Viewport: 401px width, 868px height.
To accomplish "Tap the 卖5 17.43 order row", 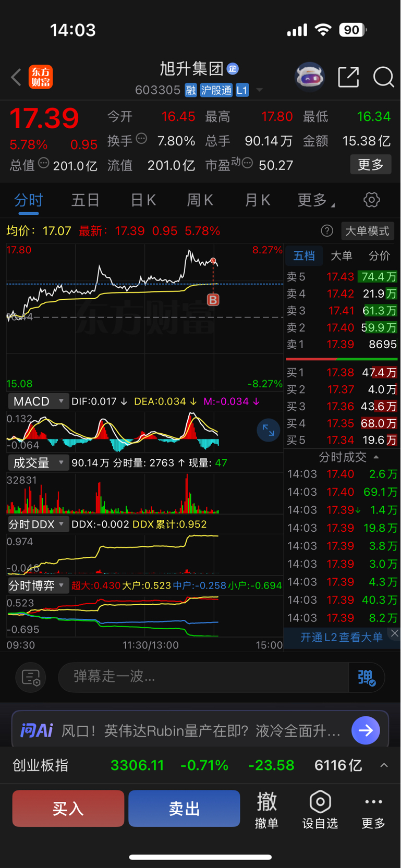I will (342, 277).
